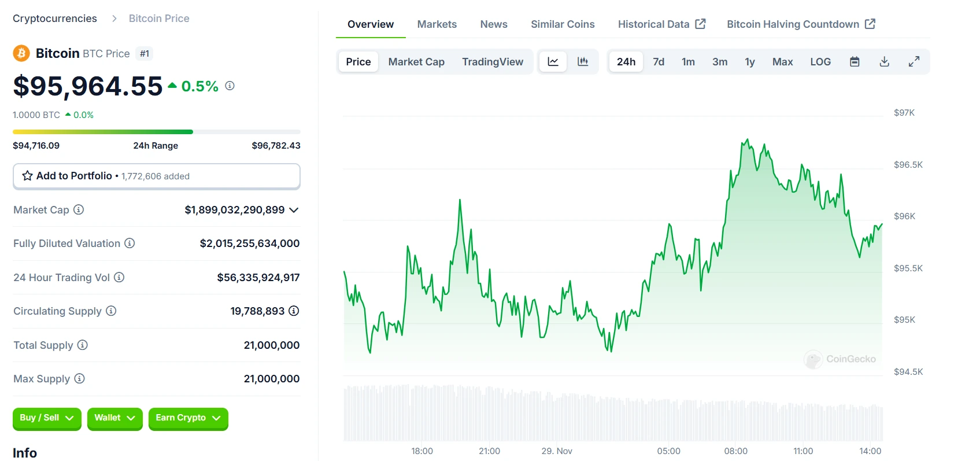Click the $1,899,032,290,899 market cap value

(235, 210)
